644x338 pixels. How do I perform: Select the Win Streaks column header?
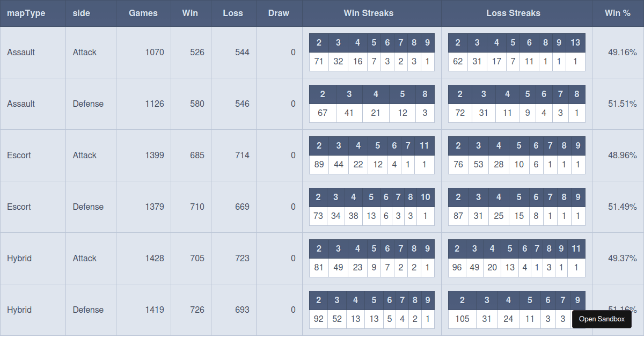click(x=369, y=13)
